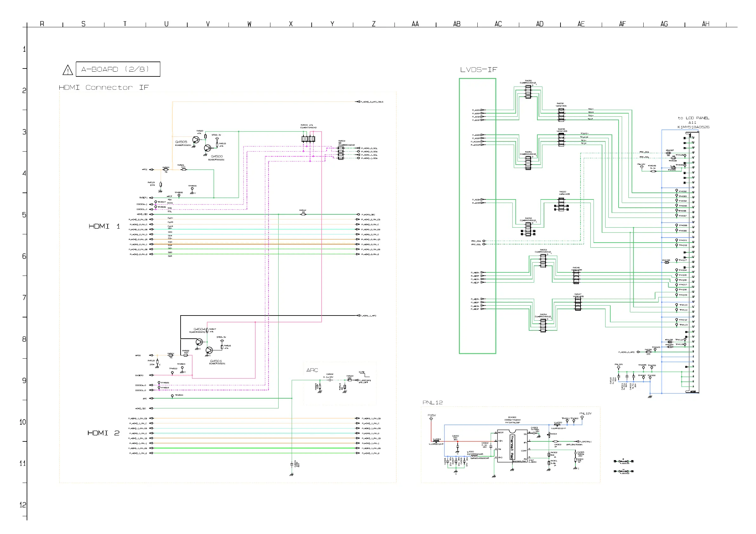Click the LVDS-IF section title
The height and width of the screenshot is (534, 756).
coord(478,70)
